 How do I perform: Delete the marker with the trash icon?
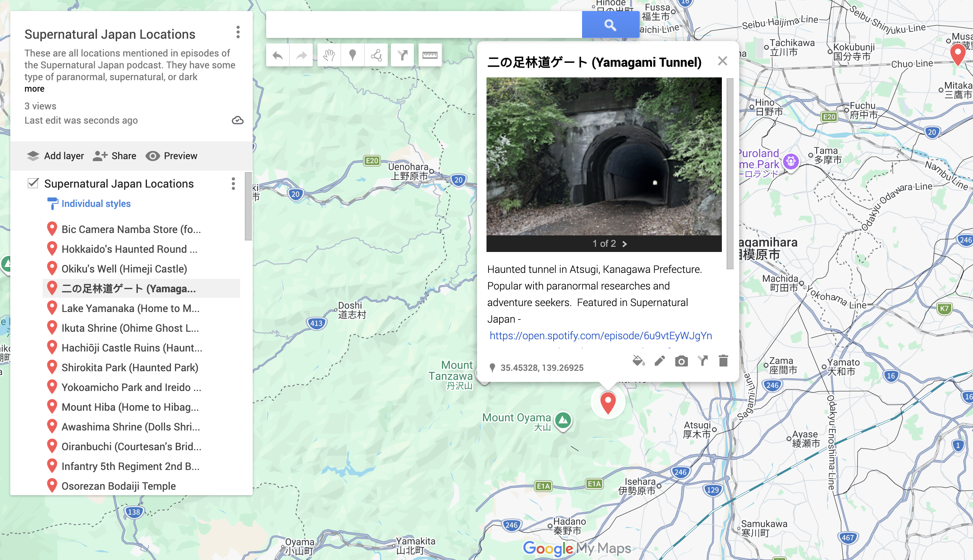pyautogui.click(x=723, y=361)
